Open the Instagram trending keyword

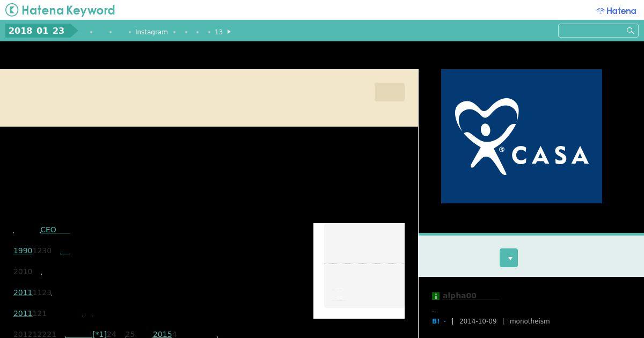point(151,32)
